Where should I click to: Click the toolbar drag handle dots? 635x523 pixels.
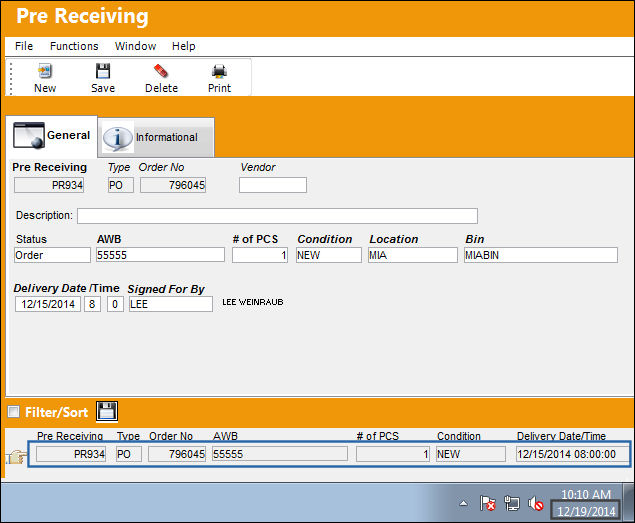11,78
